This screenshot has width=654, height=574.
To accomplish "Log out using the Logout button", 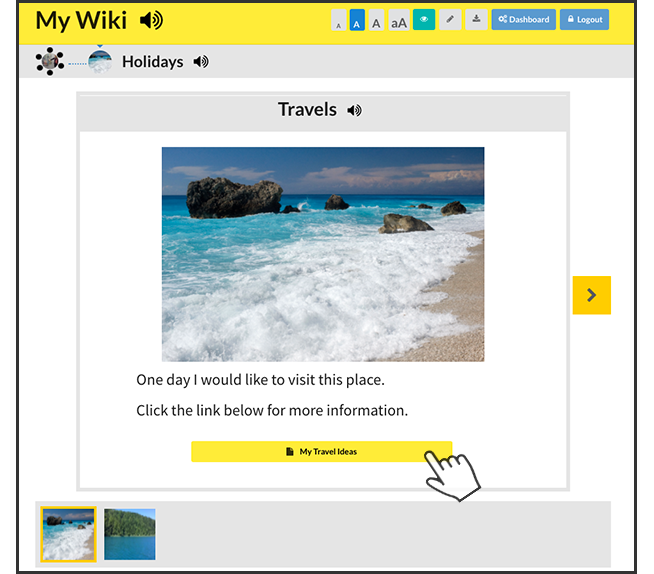I will (584, 20).
